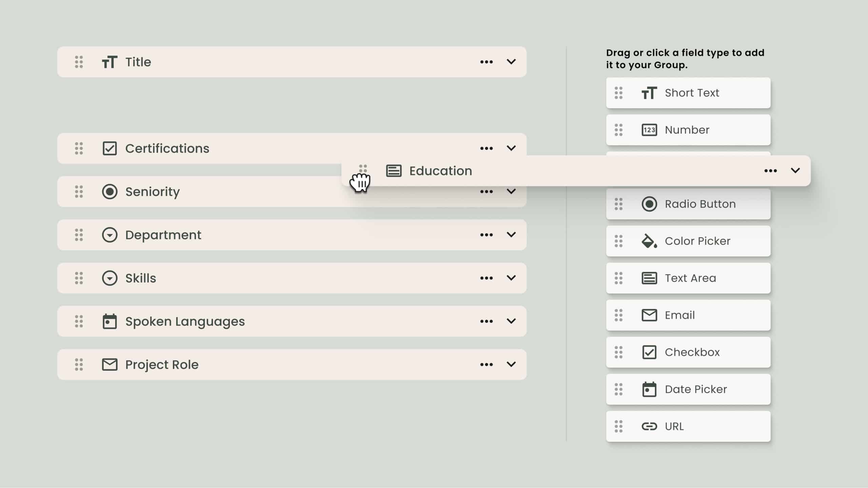
Task: Click the drag handle of Project Role
Action: [x=79, y=365]
